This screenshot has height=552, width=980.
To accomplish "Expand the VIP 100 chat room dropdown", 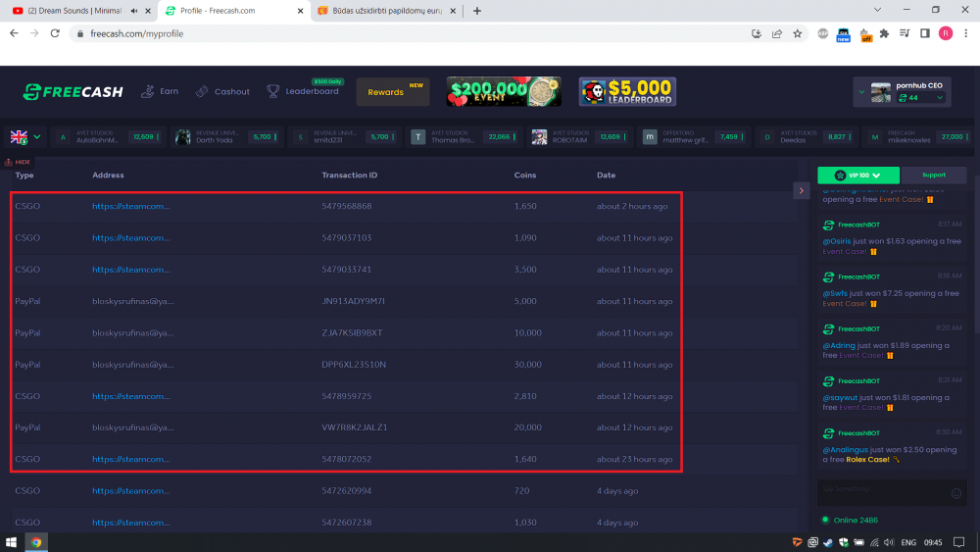I will 858,176.
